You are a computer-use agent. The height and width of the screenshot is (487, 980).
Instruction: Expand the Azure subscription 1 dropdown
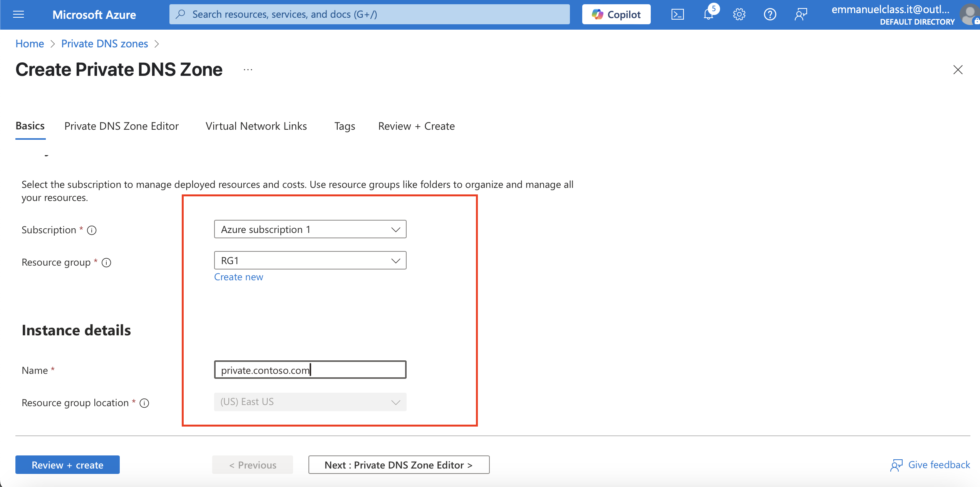pyautogui.click(x=310, y=229)
